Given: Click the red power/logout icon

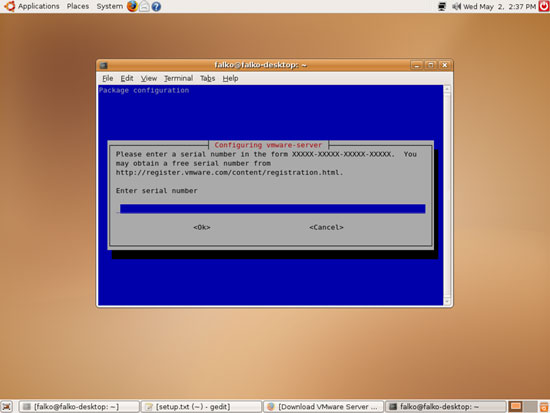Looking at the screenshot, I should click(x=544, y=6).
